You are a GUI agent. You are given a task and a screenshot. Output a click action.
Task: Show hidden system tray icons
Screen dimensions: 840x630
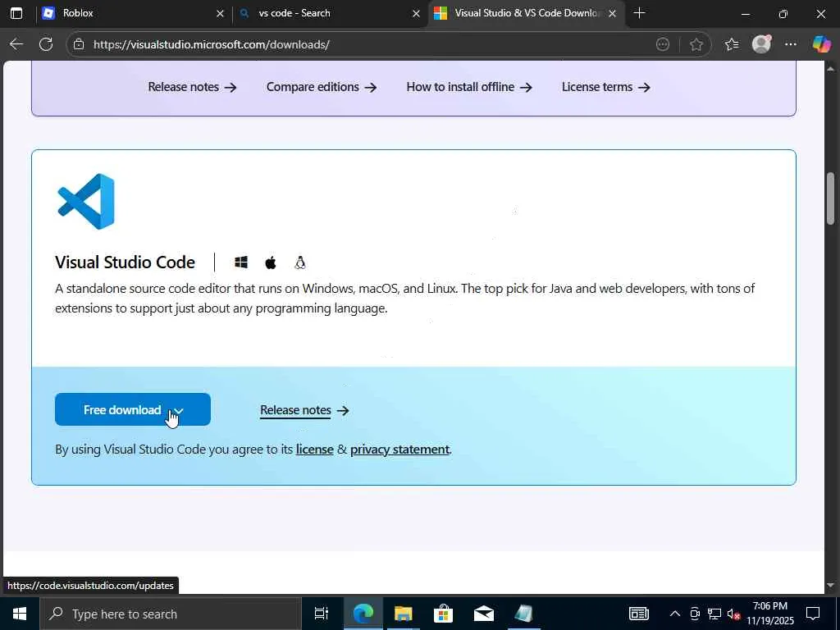coord(675,614)
